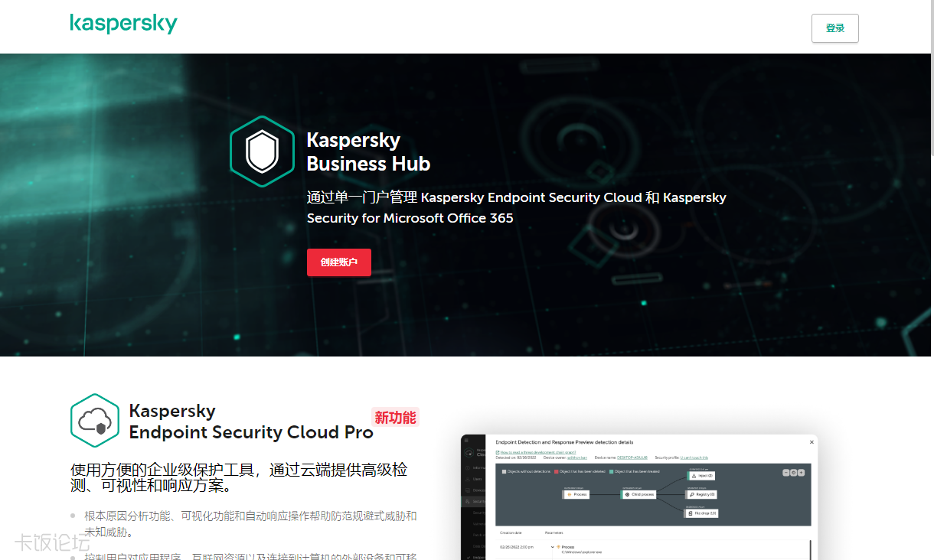Click the 创建账户 create account button
The height and width of the screenshot is (560, 934).
[x=339, y=262]
